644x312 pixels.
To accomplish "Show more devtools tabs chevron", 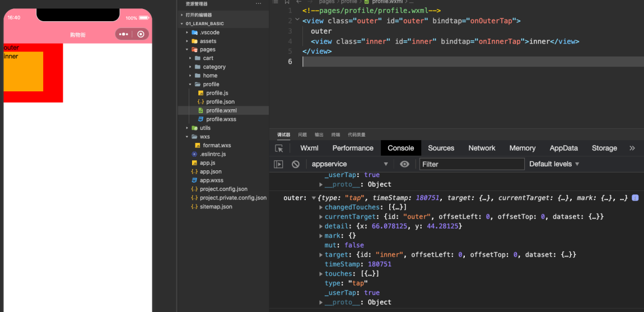I will pyautogui.click(x=632, y=148).
